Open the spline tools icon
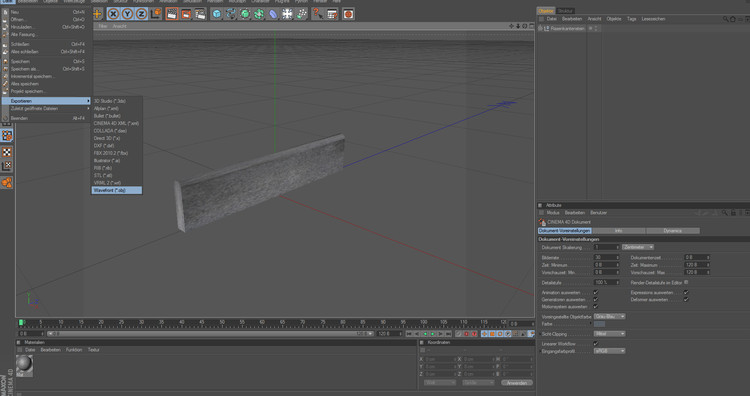750x396 pixels. click(231, 14)
